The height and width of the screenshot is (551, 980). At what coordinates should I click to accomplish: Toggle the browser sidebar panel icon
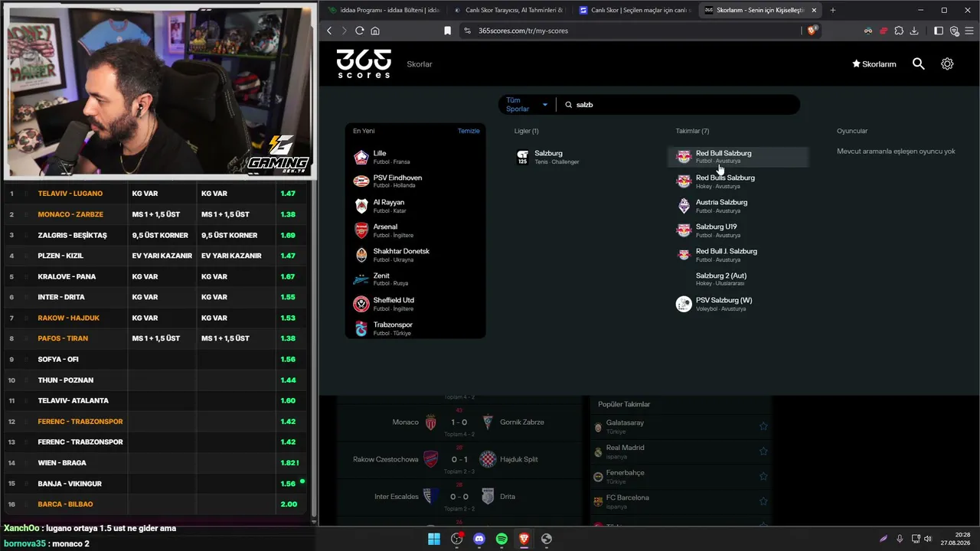click(939, 31)
